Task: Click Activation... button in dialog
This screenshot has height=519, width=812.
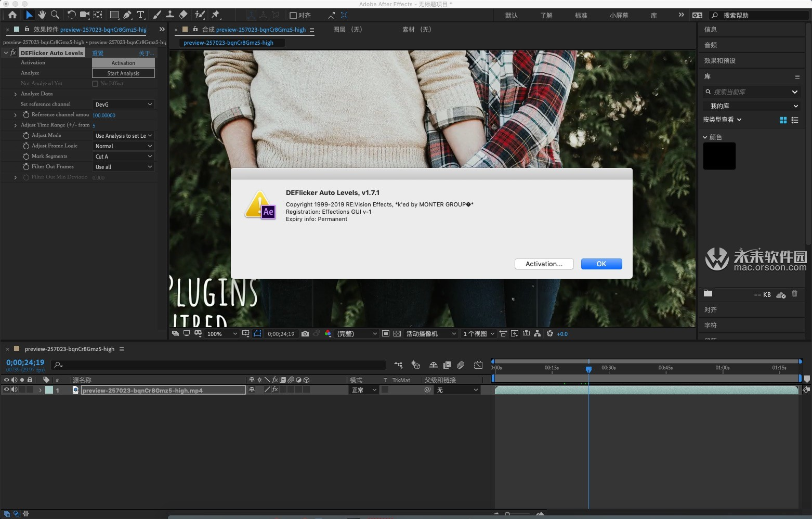Action: [544, 264]
